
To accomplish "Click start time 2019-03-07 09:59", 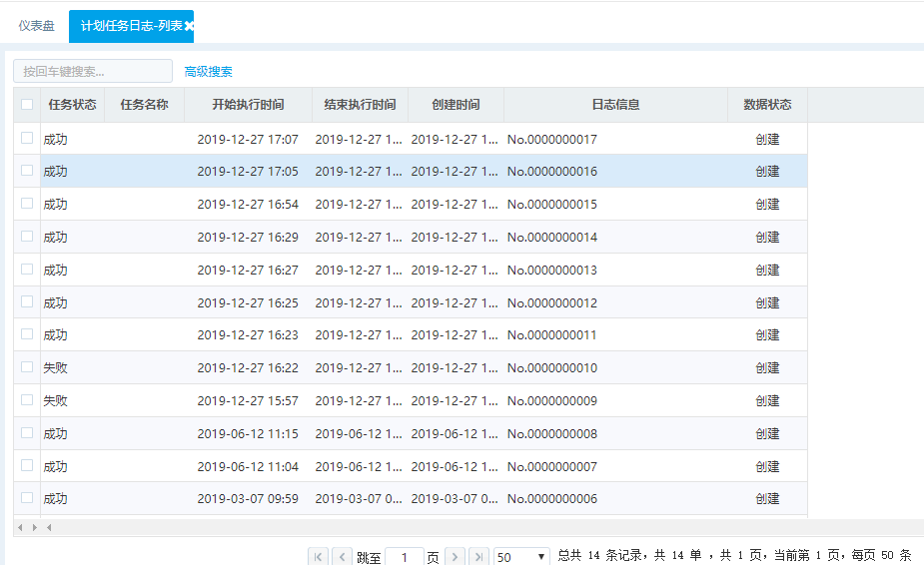I will pos(248,499).
